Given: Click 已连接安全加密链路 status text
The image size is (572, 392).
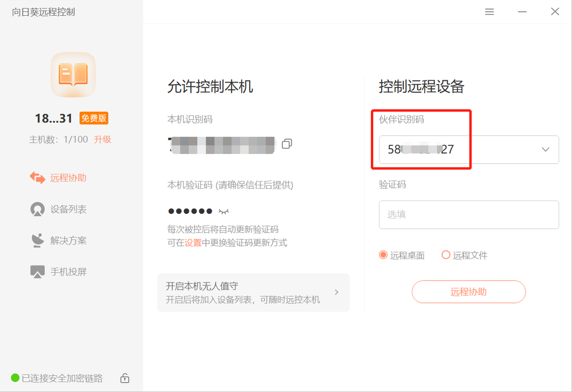Looking at the screenshot, I should pyautogui.click(x=62, y=378).
